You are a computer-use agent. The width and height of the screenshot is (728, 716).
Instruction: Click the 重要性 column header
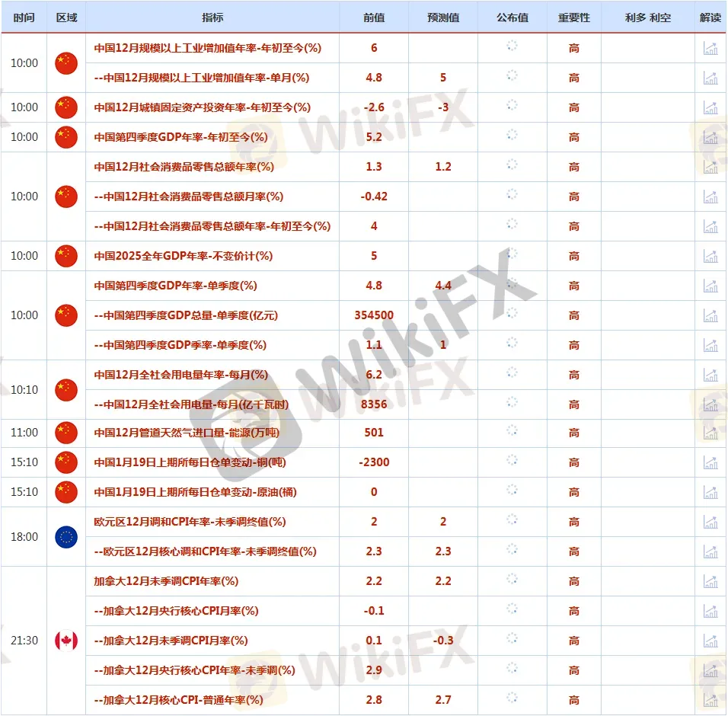pos(574,18)
